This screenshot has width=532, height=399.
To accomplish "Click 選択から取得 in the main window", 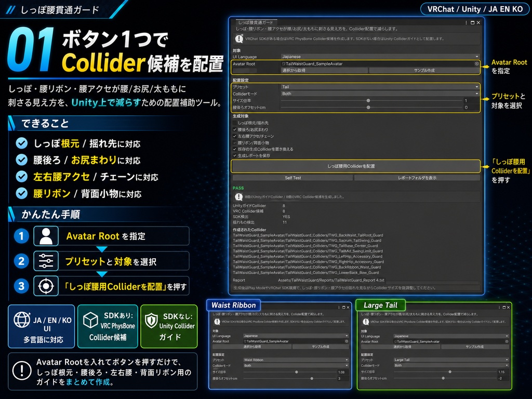I will click(x=324, y=71).
